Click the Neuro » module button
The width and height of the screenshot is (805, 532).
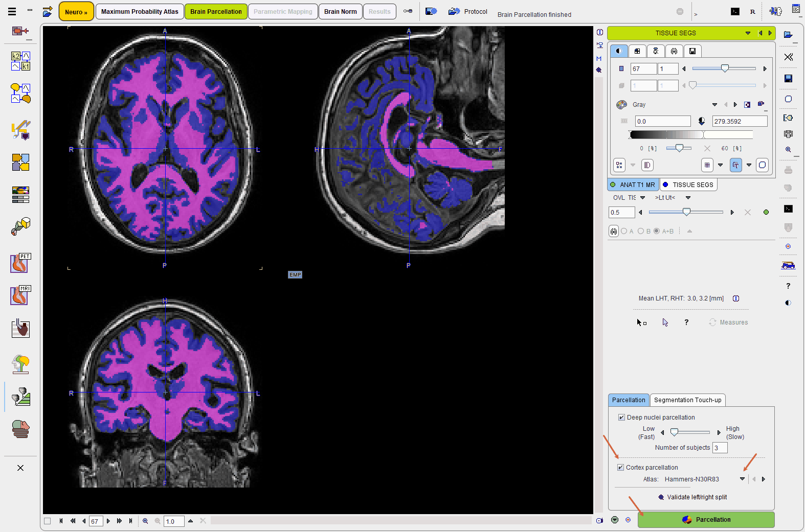(x=76, y=11)
